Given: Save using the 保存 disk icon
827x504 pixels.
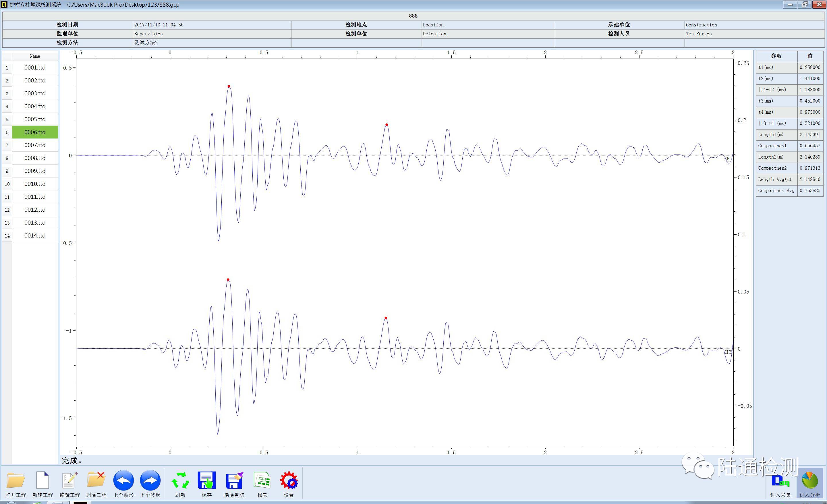Looking at the screenshot, I should point(206,481).
